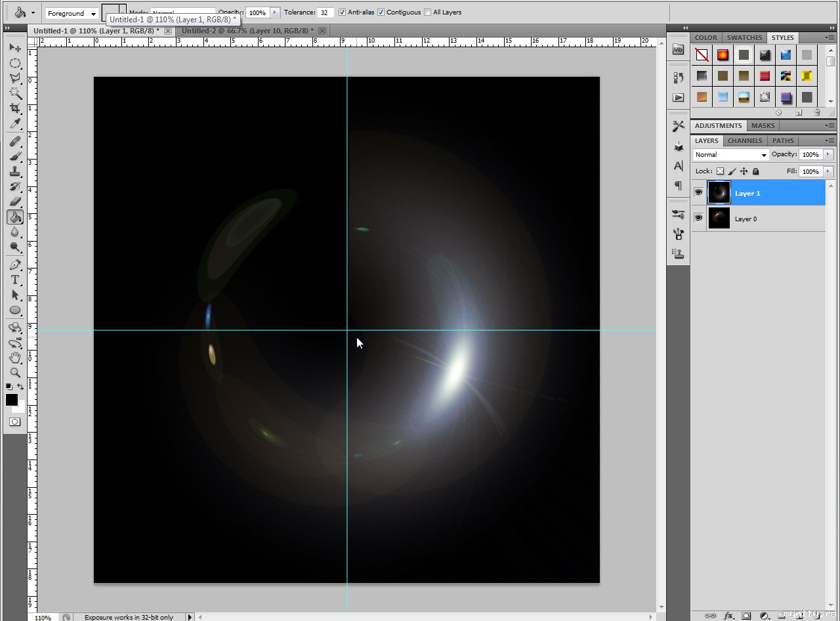Image resolution: width=840 pixels, height=621 pixels.
Task: Open layer style fx menu
Action: point(728,616)
